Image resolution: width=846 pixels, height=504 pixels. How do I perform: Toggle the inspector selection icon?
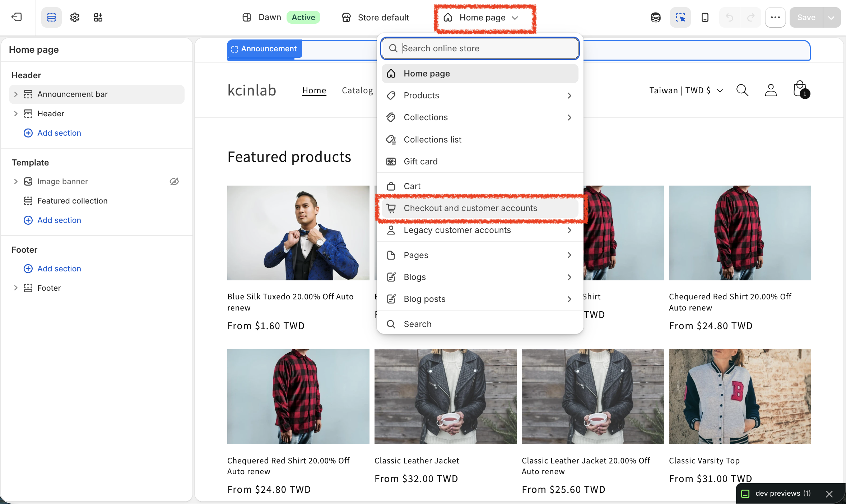point(680,17)
